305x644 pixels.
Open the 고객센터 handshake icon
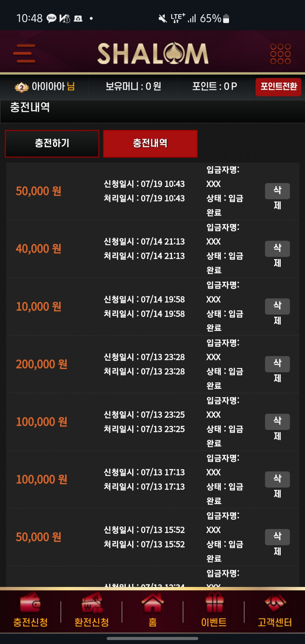point(275,602)
